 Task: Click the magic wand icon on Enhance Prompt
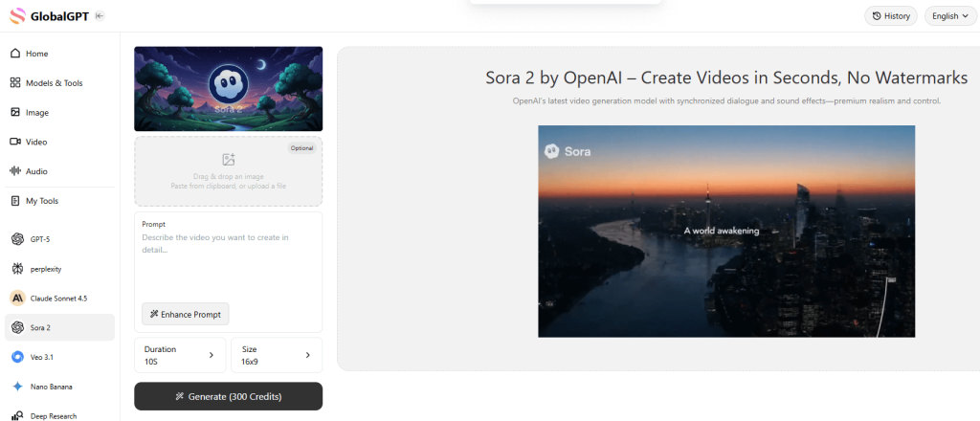[x=153, y=314]
